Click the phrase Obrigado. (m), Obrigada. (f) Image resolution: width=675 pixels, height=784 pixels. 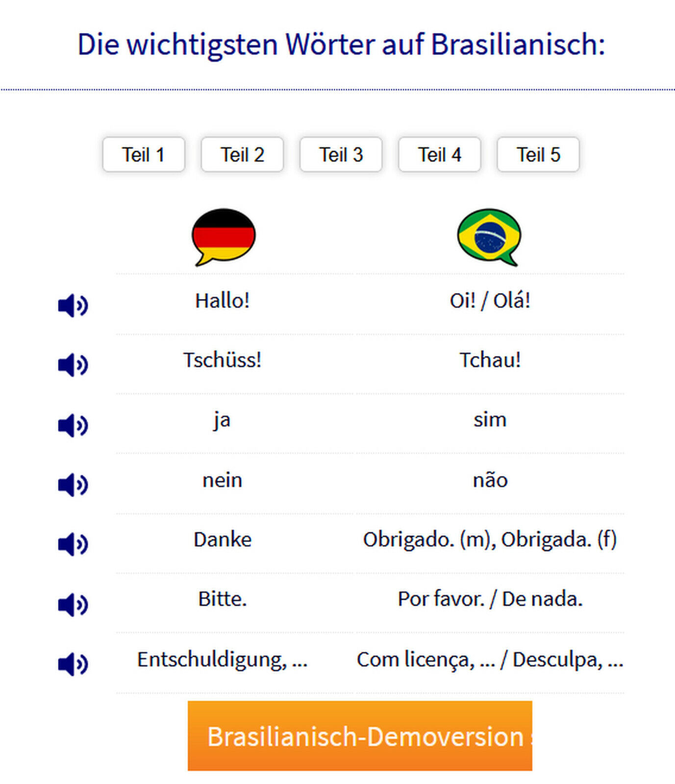pos(490,539)
